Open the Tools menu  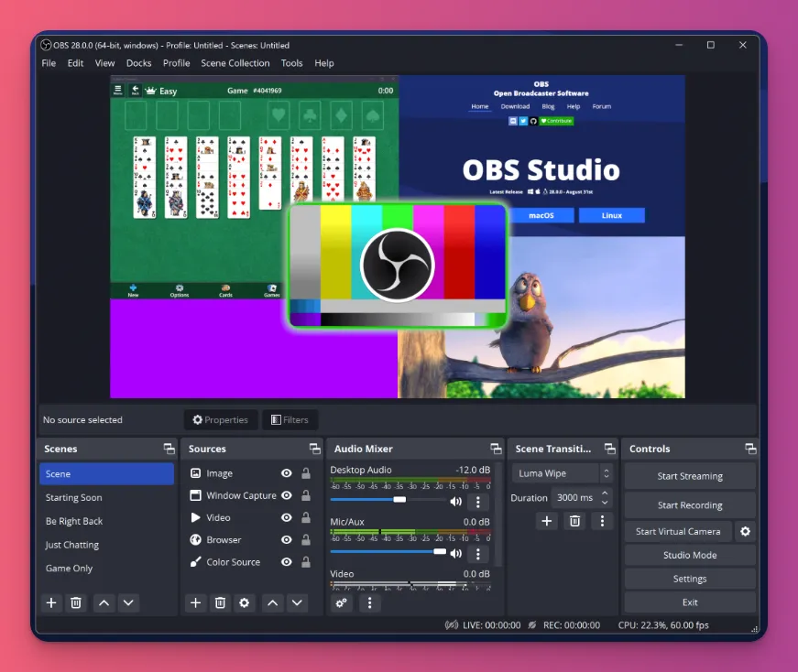coord(291,63)
